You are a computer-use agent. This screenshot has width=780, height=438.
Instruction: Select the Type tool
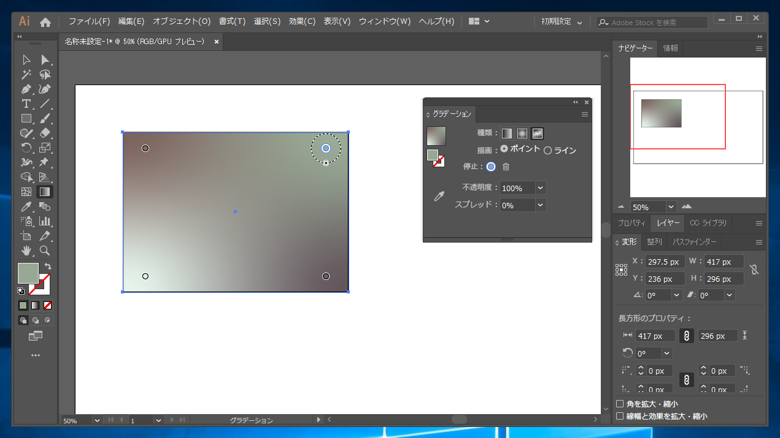point(26,104)
